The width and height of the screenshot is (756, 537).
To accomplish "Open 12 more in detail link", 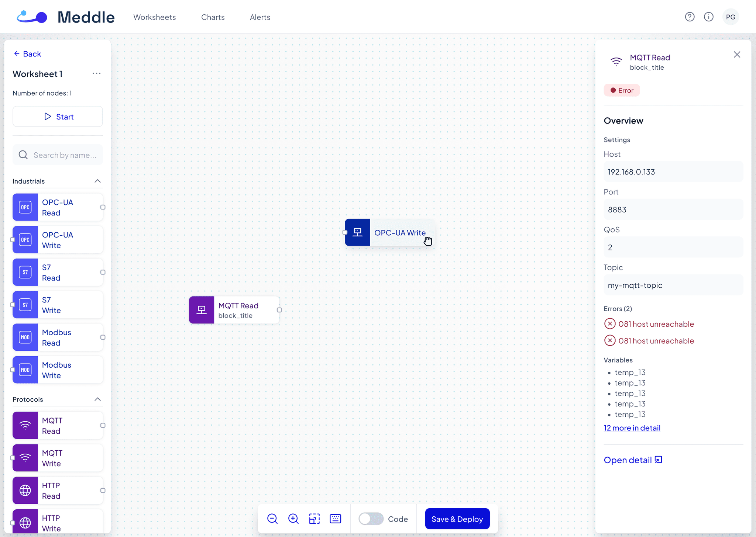I will tap(632, 428).
